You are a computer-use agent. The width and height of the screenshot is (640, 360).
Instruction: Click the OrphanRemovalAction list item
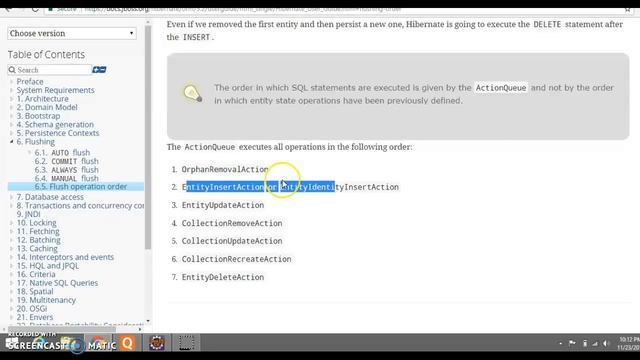225,169
